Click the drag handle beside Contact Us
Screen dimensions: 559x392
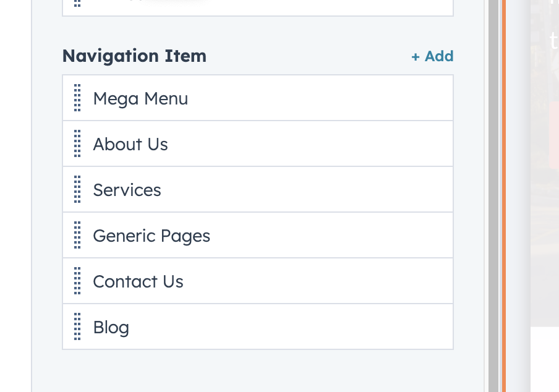click(x=77, y=281)
